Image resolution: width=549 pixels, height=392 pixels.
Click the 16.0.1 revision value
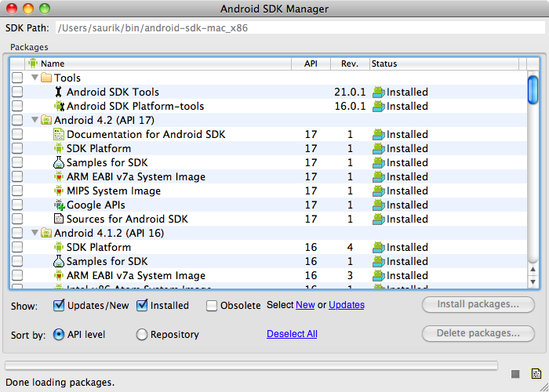click(350, 106)
